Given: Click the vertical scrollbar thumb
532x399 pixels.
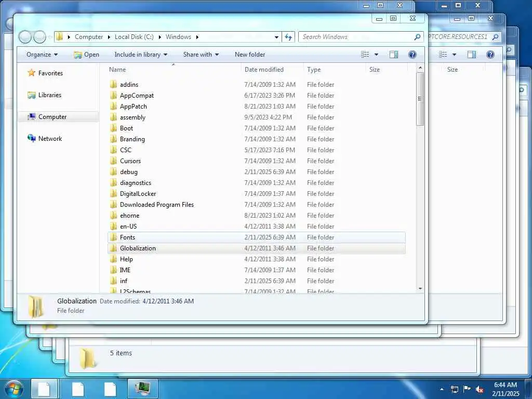Looking at the screenshot, I should [x=420, y=99].
